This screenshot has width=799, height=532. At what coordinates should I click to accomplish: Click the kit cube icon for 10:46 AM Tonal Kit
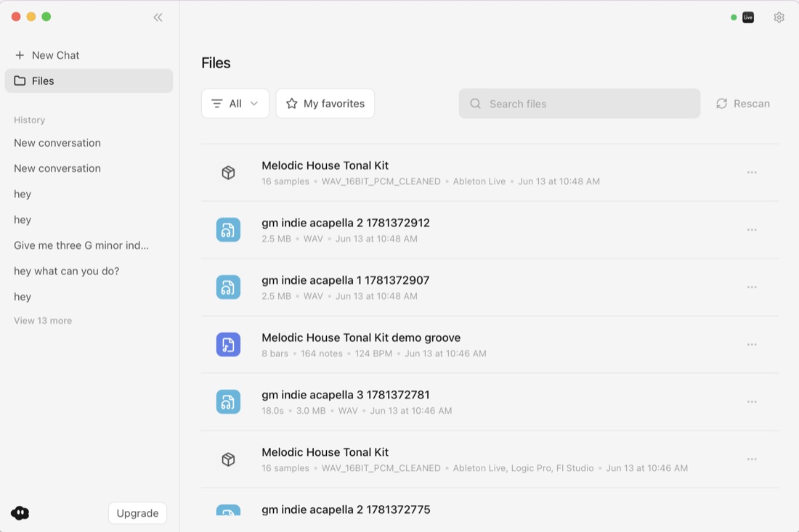tap(228, 459)
